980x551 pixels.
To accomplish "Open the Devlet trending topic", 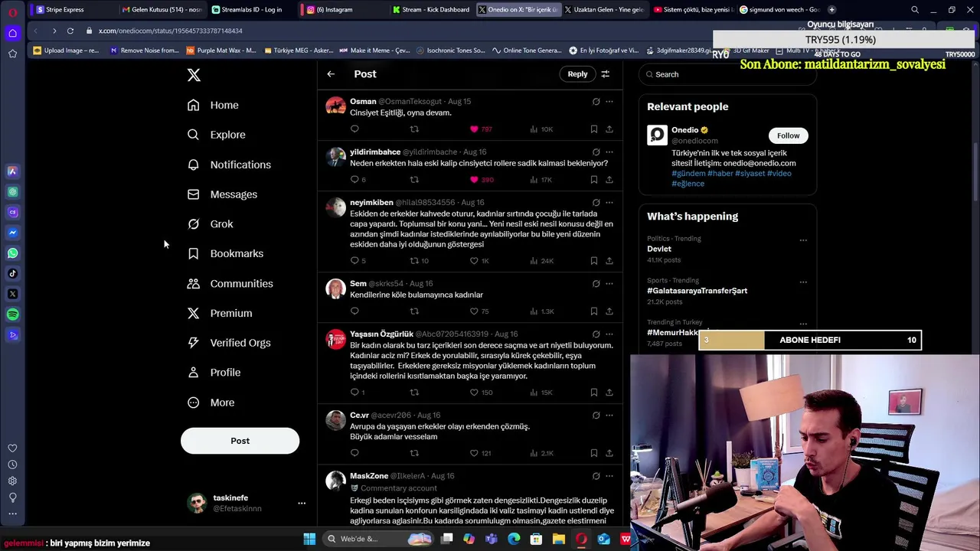I will point(658,249).
